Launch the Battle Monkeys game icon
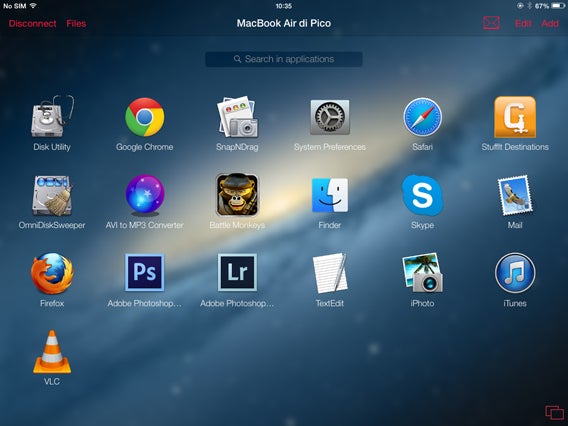568x426 pixels. point(237,195)
